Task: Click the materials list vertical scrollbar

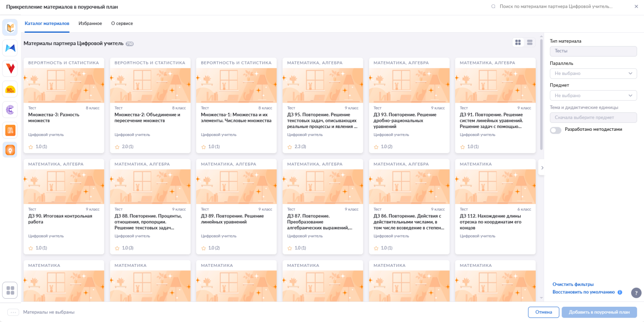Action: (541, 95)
